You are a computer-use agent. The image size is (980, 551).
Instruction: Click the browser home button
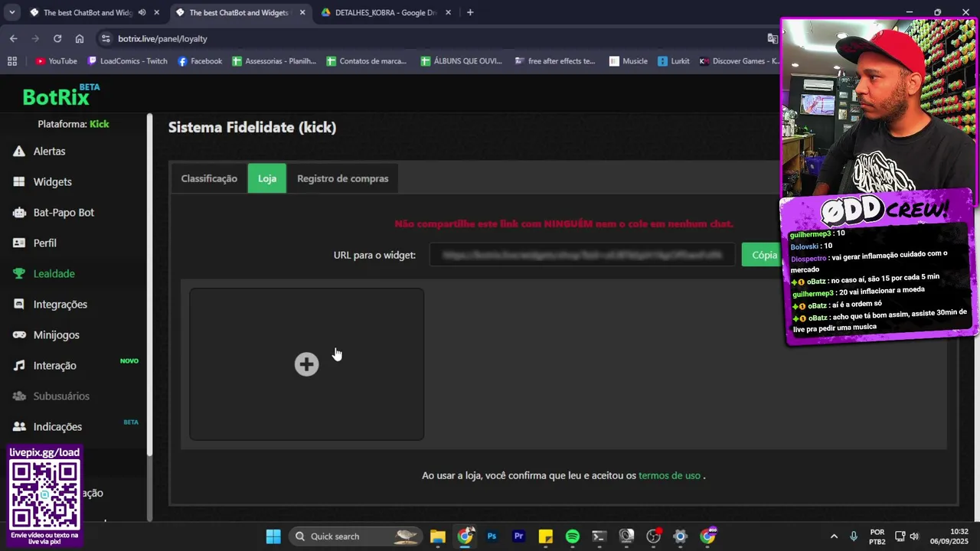click(80, 38)
